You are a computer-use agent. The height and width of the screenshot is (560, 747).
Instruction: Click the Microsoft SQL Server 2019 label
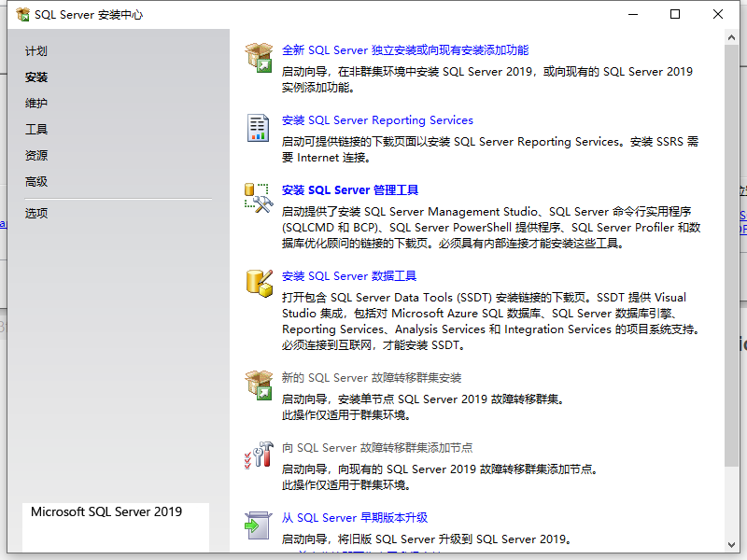(x=106, y=511)
